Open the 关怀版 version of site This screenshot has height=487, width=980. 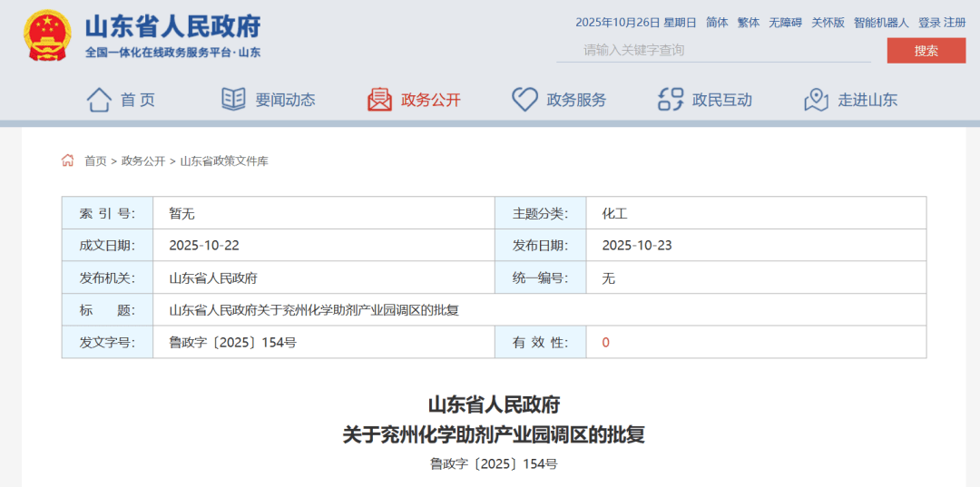click(x=828, y=23)
